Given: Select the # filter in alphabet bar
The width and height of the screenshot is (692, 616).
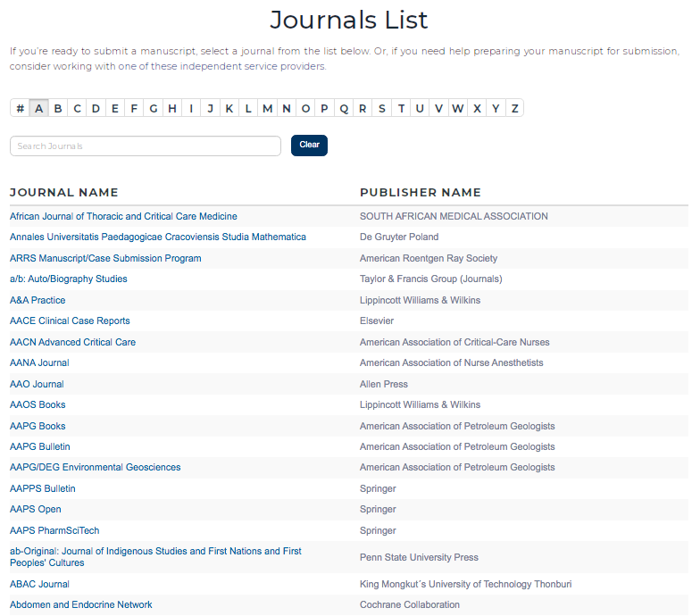Looking at the screenshot, I should coord(20,108).
